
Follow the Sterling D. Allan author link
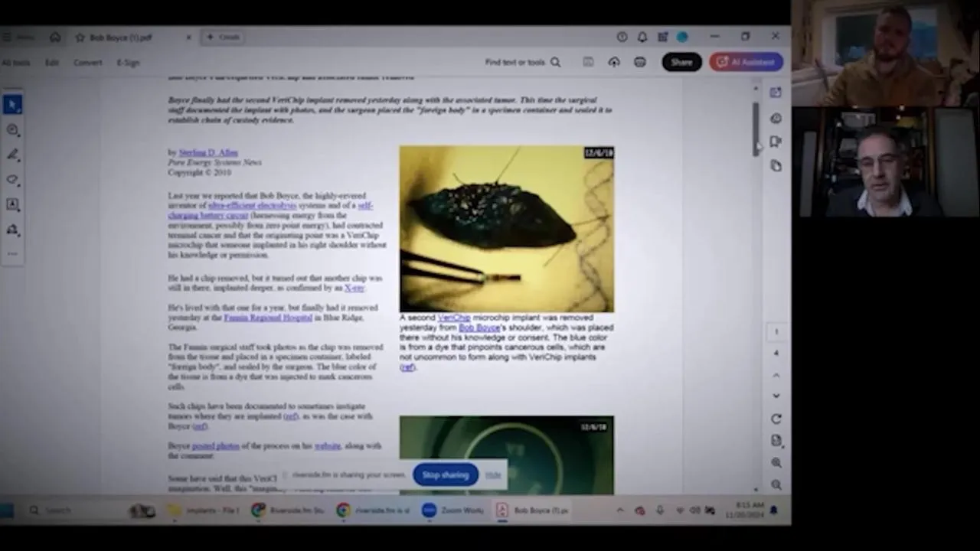[x=208, y=153]
